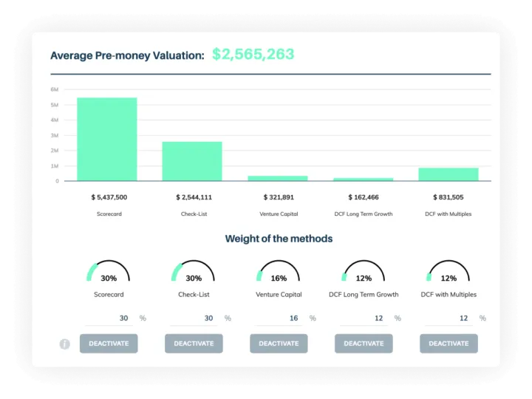Screen dimensions: 532x399
Task: Deactivate the Scorecard method
Action: pos(109,344)
